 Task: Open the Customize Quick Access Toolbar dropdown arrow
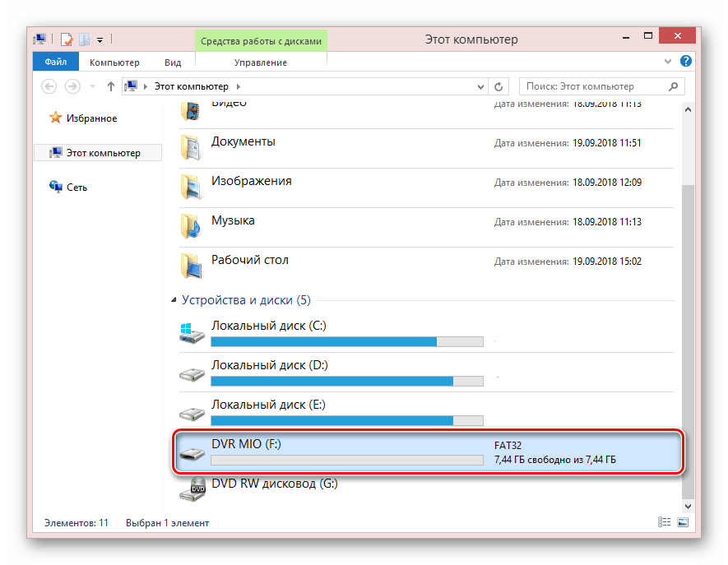point(100,39)
